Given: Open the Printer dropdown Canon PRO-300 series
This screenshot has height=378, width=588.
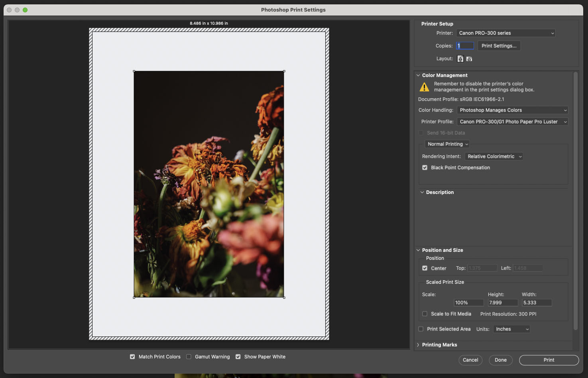Looking at the screenshot, I should [x=506, y=33].
